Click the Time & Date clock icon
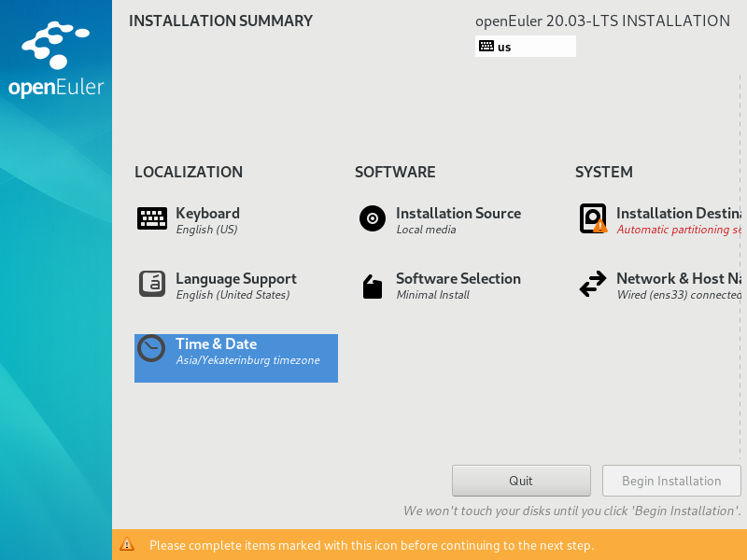747x560 pixels. tap(151, 348)
